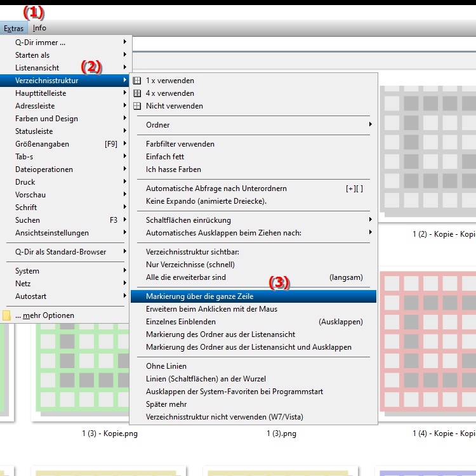Enable 'Farbfilter verwenden' option
Viewport: 476px width, 476px height.
pyautogui.click(x=180, y=144)
